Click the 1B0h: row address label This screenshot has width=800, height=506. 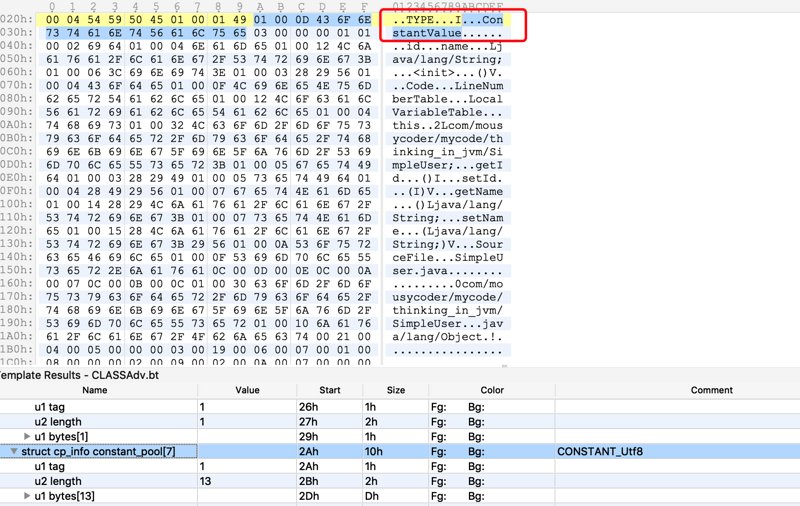(17, 349)
